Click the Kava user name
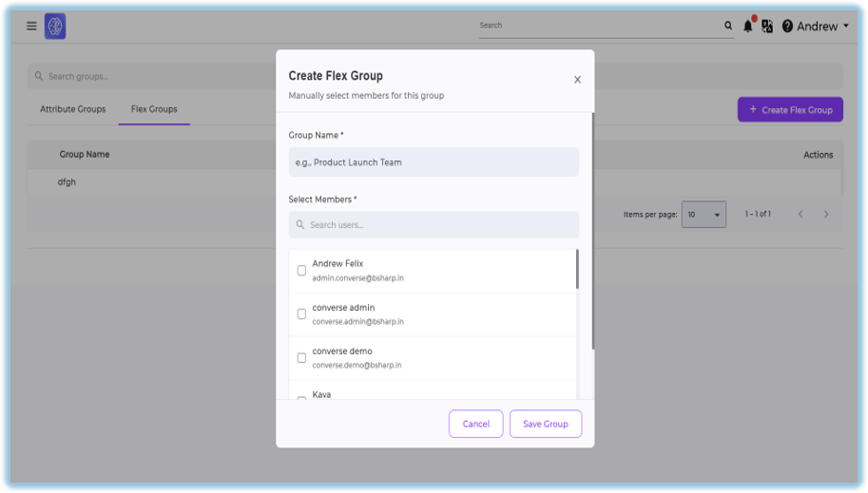The width and height of the screenshot is (868, 493). 321,394
